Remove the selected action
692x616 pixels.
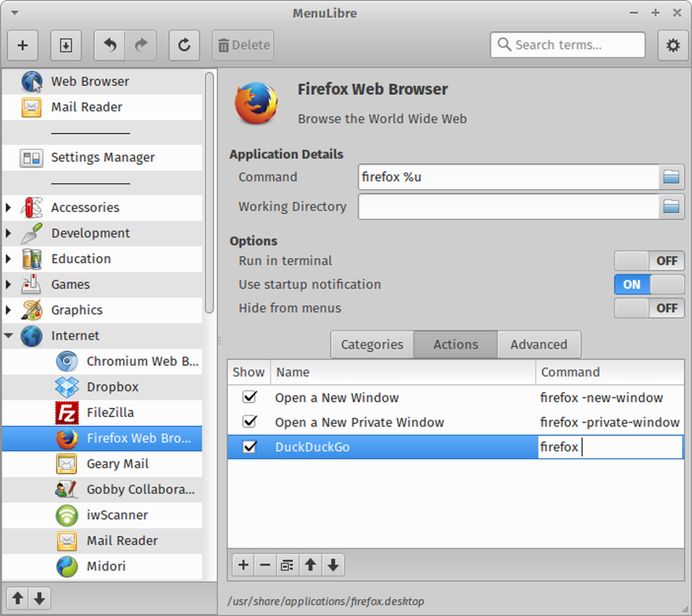click(x=265, y=564)
